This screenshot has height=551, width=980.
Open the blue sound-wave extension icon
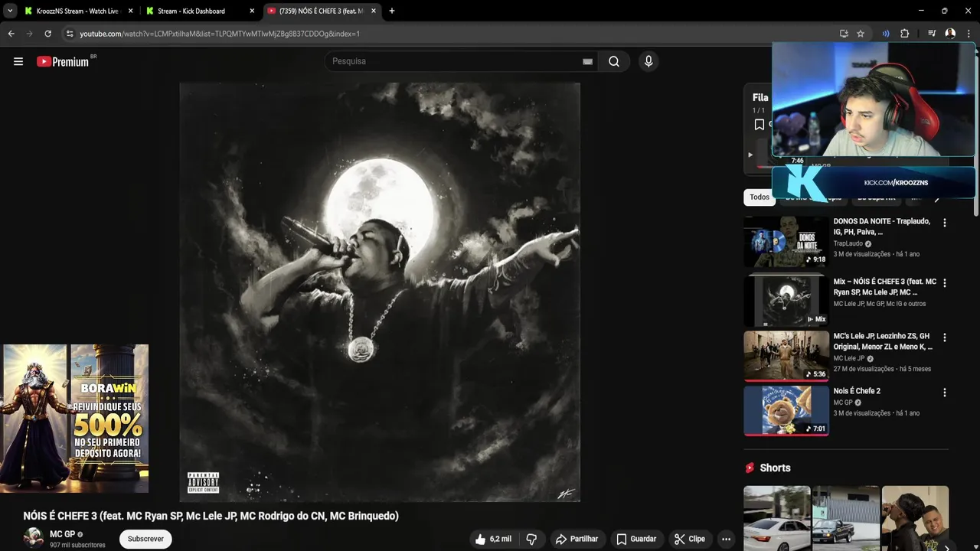pyautogui.click(x=886, y=34)
